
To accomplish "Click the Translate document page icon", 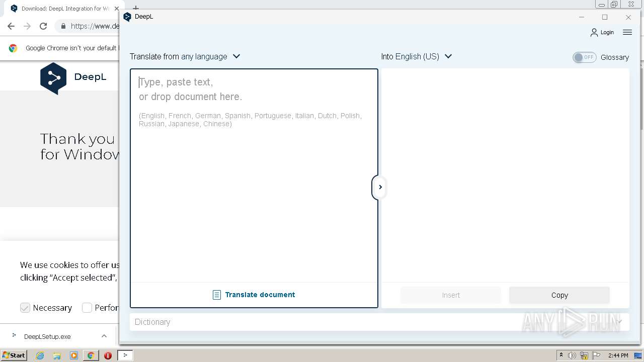I will tap(216, 295).
